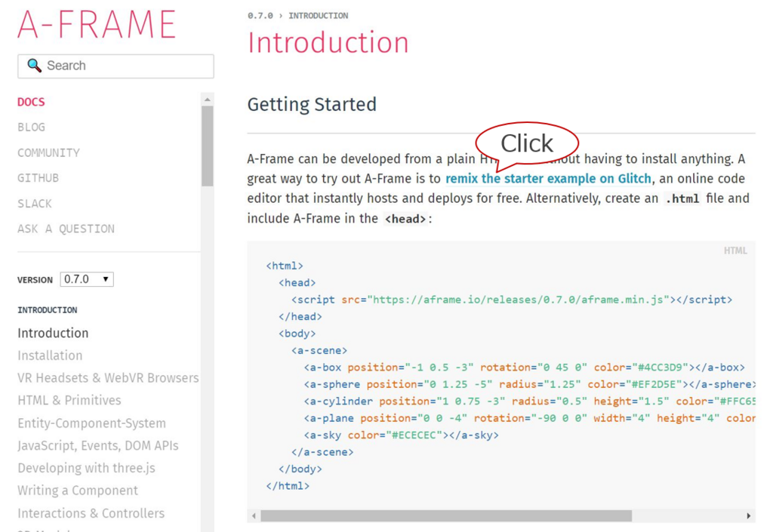773x532 pixels.
Task: Click the A-FRAME logo
Action: tap(97, 25)
